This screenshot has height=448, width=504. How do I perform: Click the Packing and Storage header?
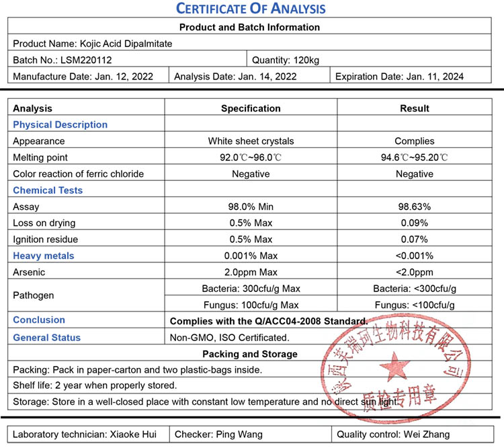point(250,354)
